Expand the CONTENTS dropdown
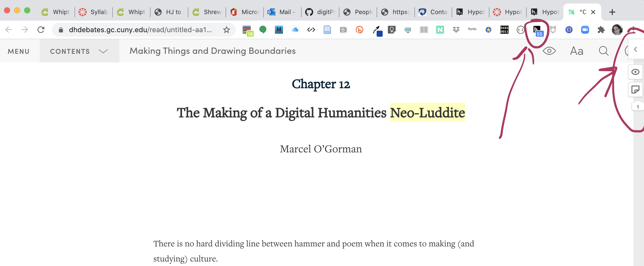 pyautogui.click(x=79, y=51)
